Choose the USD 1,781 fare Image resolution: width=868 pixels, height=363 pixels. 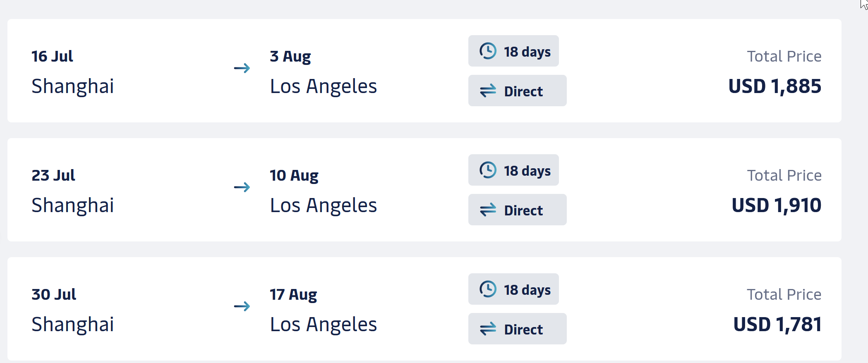coord(777,325)
